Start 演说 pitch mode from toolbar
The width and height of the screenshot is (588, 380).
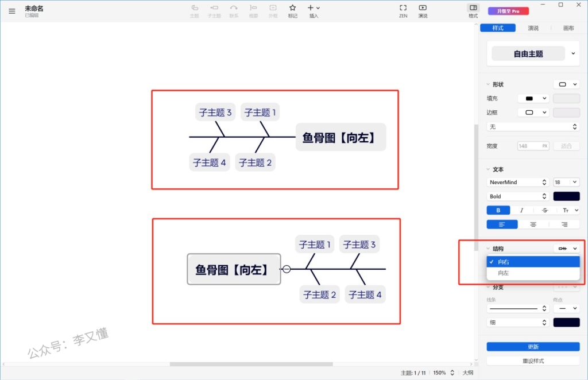click(x=423, y=8)
